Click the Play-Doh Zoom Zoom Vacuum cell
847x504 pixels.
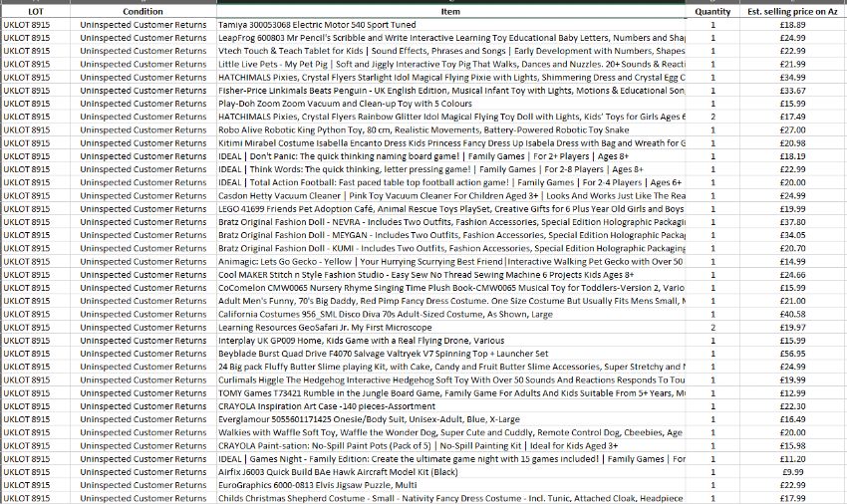[451, 104]
